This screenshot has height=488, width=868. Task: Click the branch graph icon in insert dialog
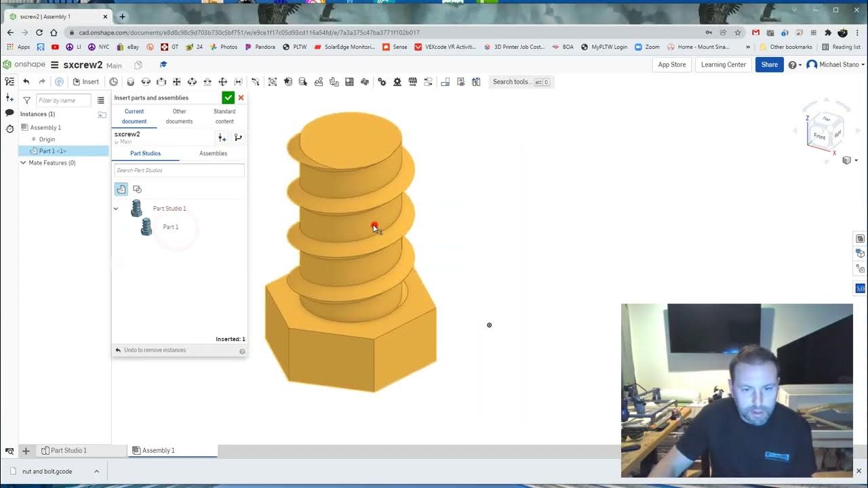[238, 138]
